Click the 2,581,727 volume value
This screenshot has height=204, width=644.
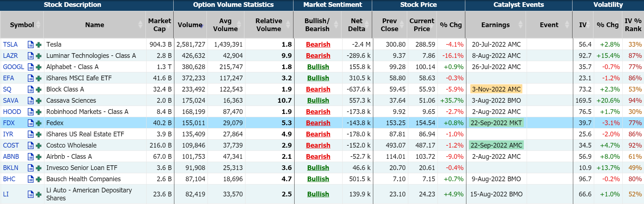[191, 44]
